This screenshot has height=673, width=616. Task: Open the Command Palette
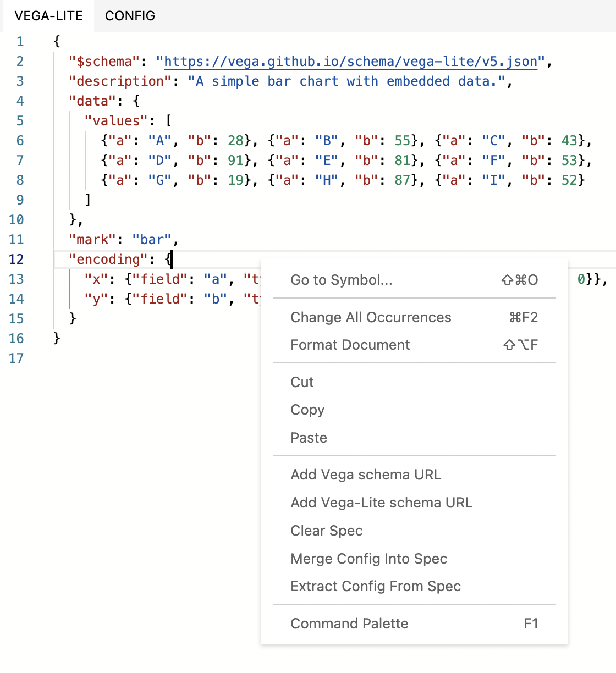[349, 624]
